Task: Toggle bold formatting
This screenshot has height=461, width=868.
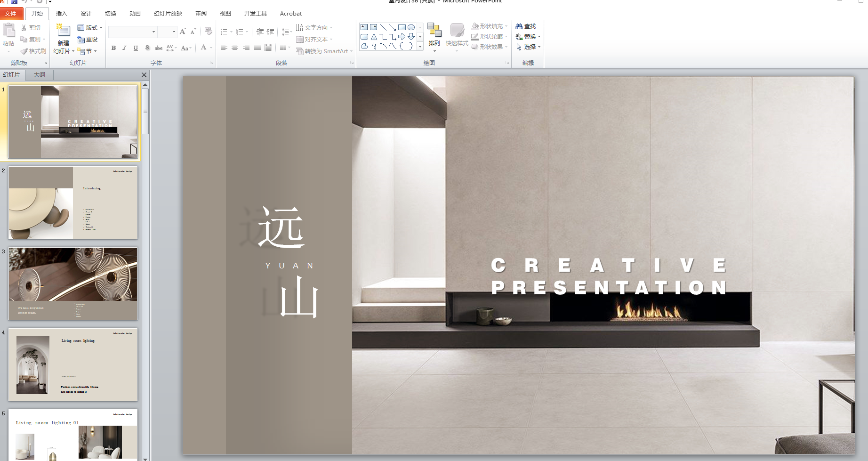Action: point(113,48)
